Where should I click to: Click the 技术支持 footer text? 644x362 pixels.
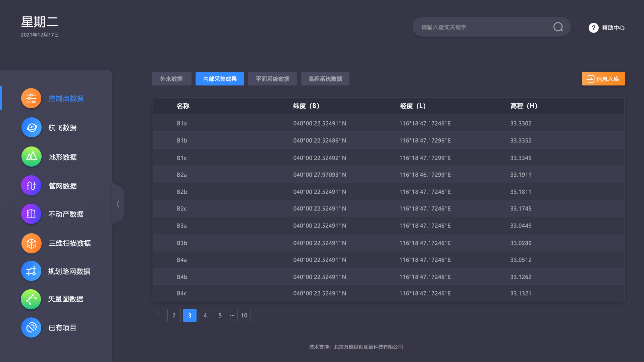[356, 347]
